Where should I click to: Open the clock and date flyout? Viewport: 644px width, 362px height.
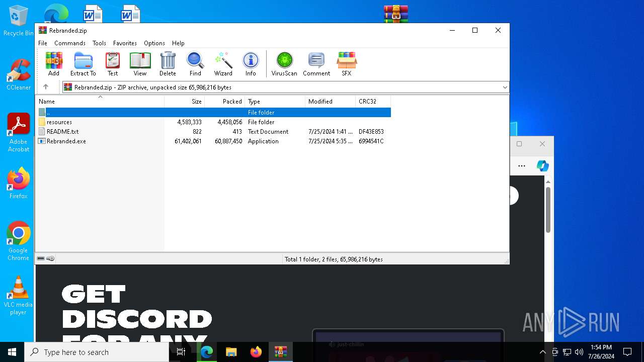[x=601, y=352]
